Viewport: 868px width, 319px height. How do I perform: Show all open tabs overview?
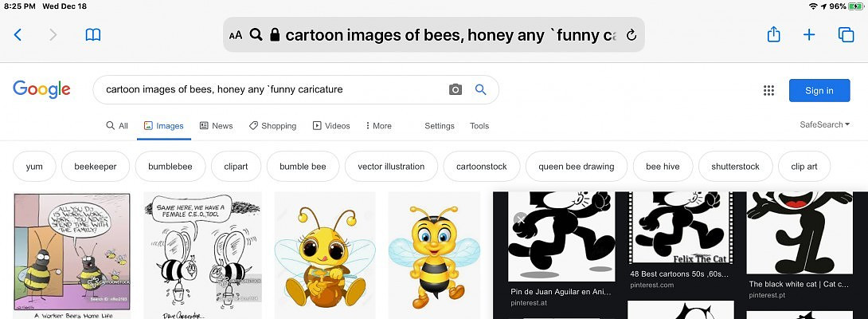click(846, 35)
